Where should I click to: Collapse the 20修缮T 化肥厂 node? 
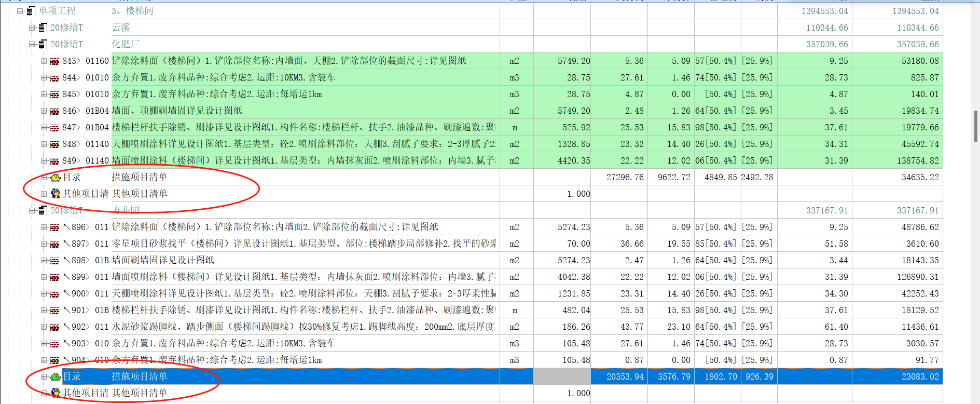32,44
